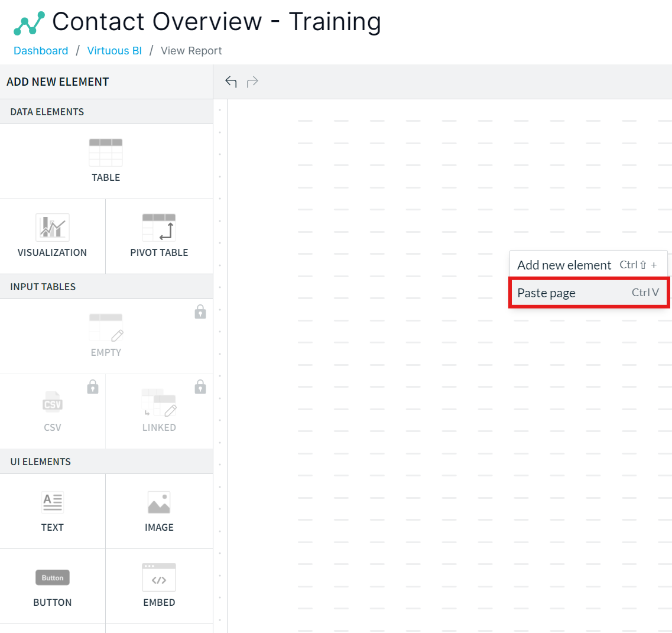Add a Button UI element
The image size is (672, 633).
click(x=52, y=586)
